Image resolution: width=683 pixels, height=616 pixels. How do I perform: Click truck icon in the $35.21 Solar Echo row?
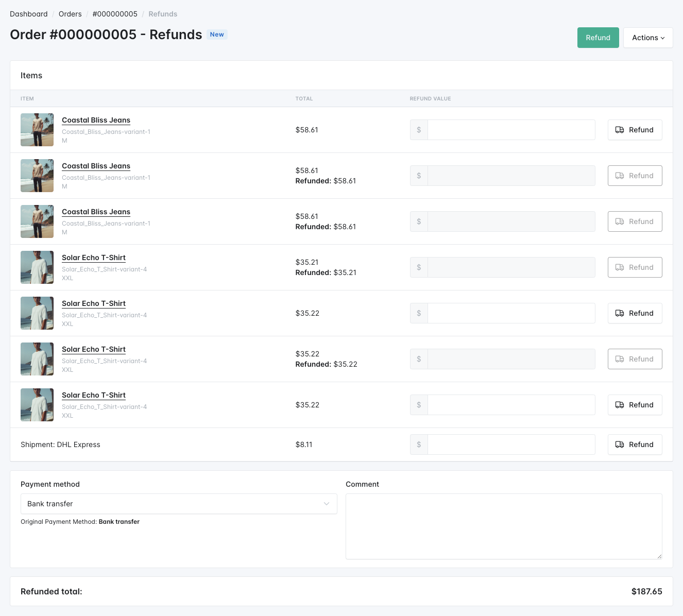(x=620, y=267)
